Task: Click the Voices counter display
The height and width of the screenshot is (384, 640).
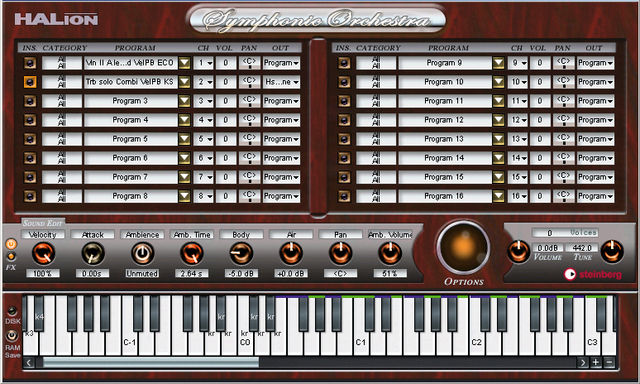Action: [x=565, y=233]
